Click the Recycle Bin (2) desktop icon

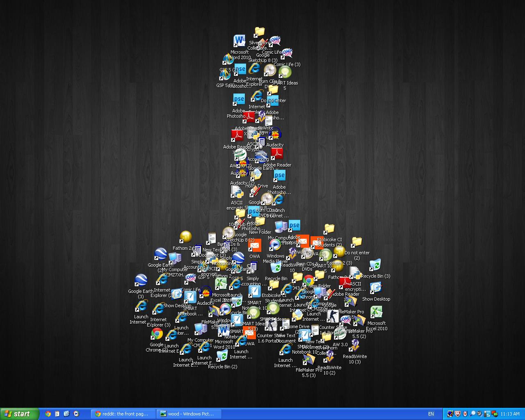coord(222,355)
